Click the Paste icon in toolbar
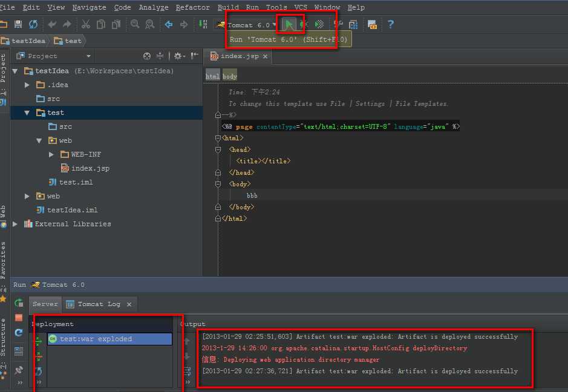Image resolution: width=568 pixels, height=392 pixels. tap(116, 24)
